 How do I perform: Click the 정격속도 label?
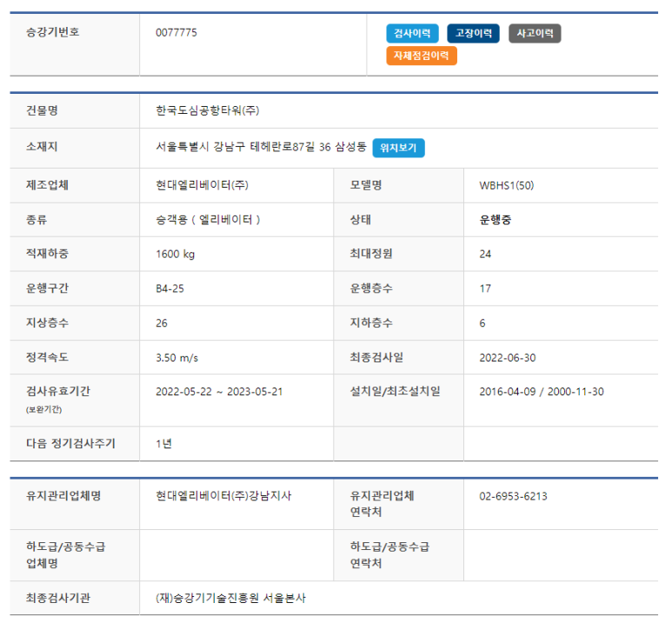point(47,357)
